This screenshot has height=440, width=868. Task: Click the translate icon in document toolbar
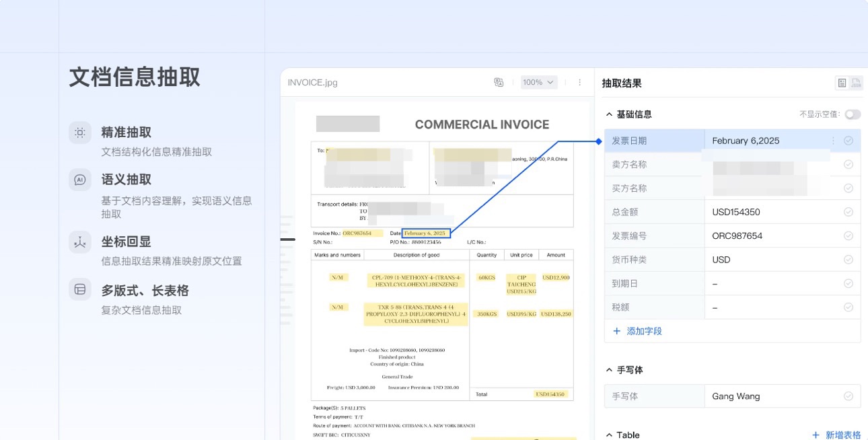[499, 82]
